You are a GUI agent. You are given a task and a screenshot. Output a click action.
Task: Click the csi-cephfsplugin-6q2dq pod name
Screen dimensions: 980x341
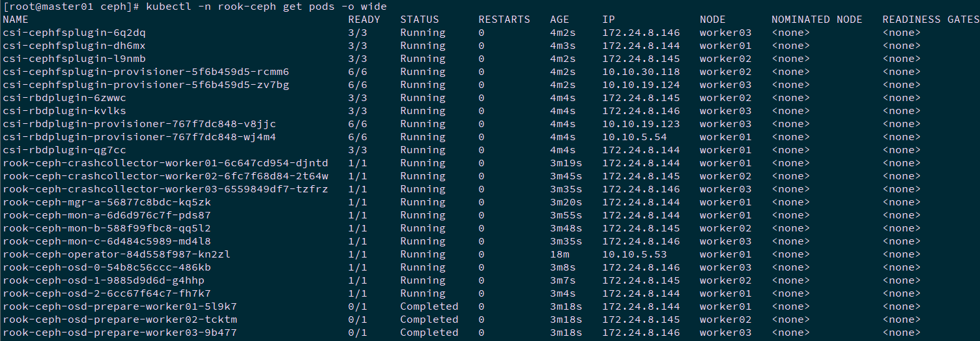click(x=74, y=33)
